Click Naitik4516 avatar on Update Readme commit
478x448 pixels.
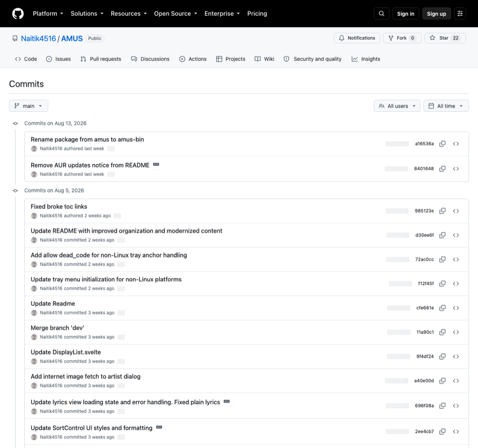coord(34,313)
